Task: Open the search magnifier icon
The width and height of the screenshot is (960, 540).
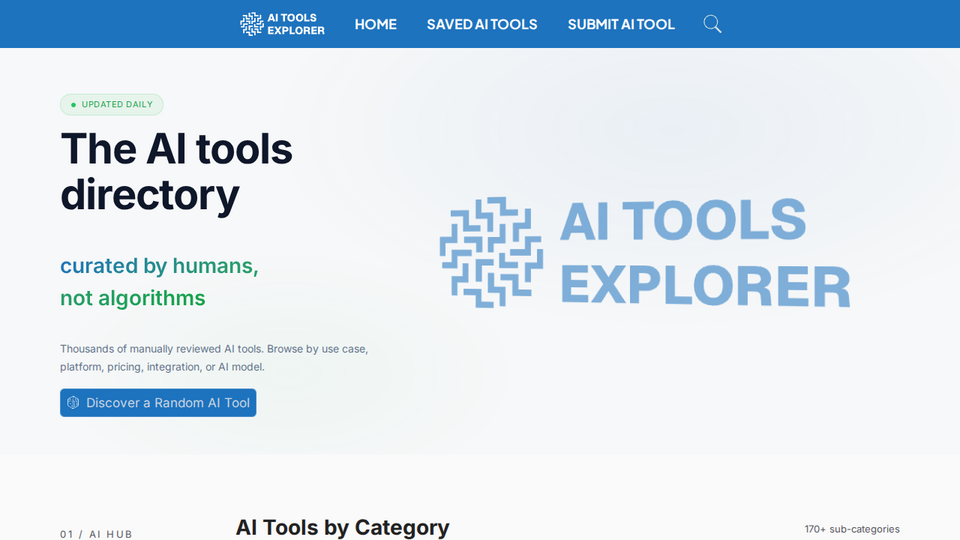Action: [x=712, y=24]
